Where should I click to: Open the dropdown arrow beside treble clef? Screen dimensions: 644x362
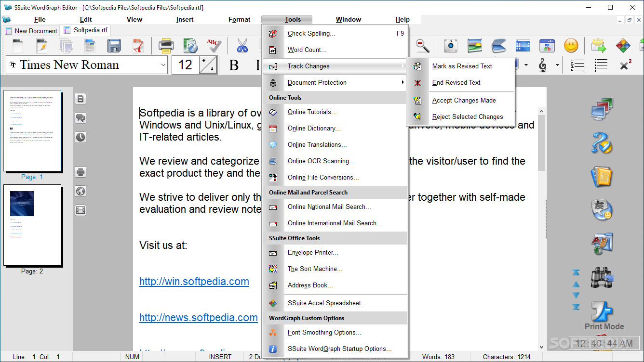pyautogui.click(x=557, y=65)
